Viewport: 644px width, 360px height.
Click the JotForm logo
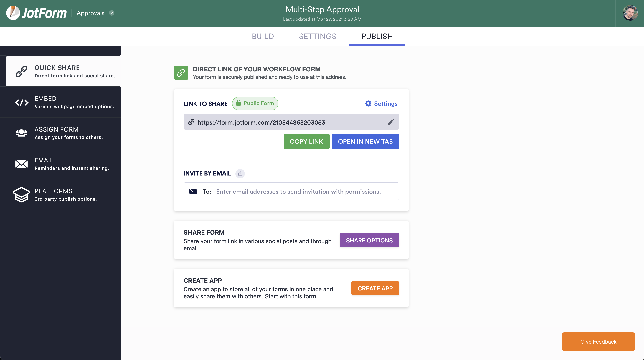[37, 13]
